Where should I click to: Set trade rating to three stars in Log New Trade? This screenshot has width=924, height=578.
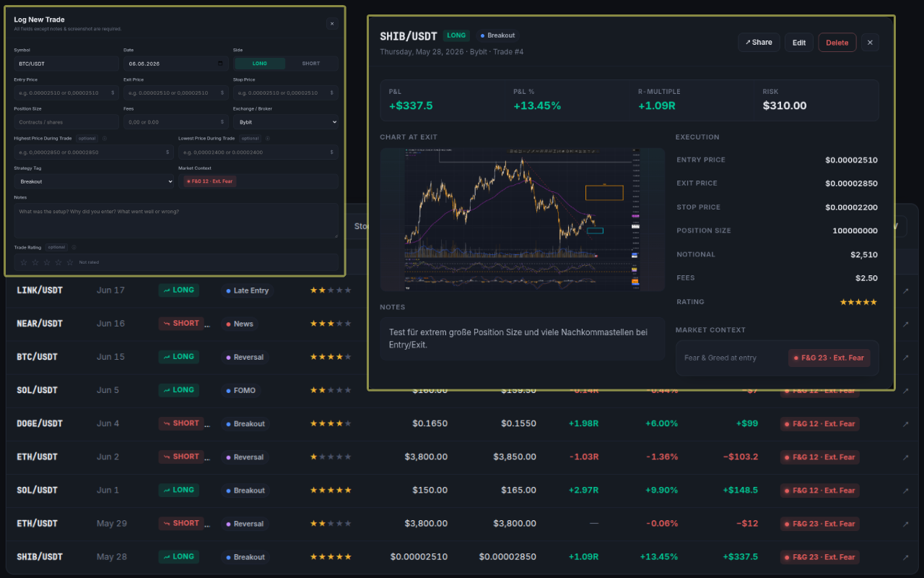click(47, 262)
